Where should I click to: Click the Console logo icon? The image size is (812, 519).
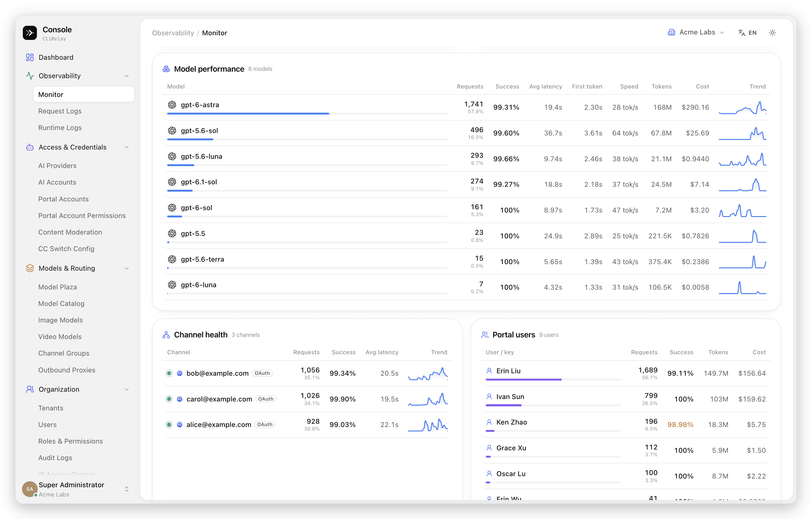coord(30,33)
